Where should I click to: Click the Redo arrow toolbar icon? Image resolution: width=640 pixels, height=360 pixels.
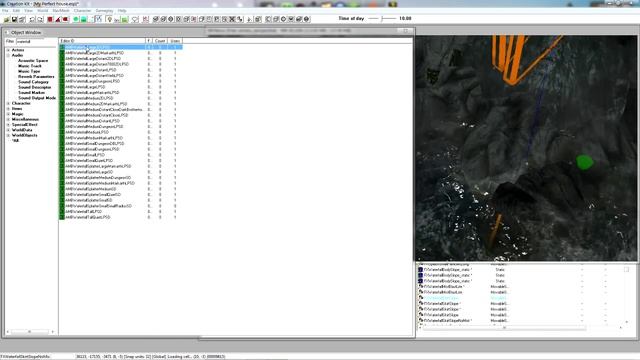click(40, 19)
